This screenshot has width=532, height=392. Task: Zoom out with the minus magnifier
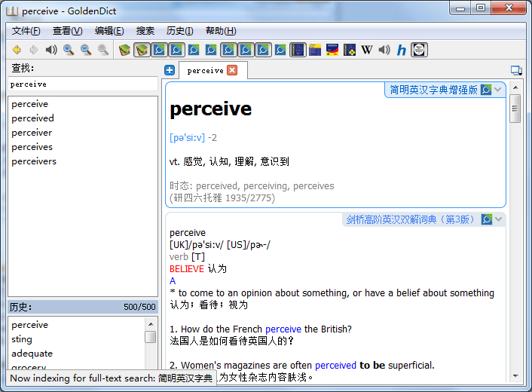click(86, 50)
